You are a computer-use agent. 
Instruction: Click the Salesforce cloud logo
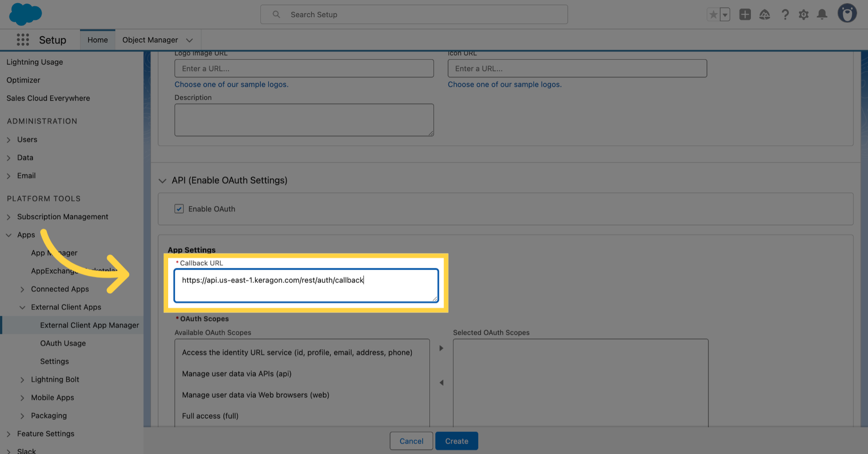pos(25,14)
